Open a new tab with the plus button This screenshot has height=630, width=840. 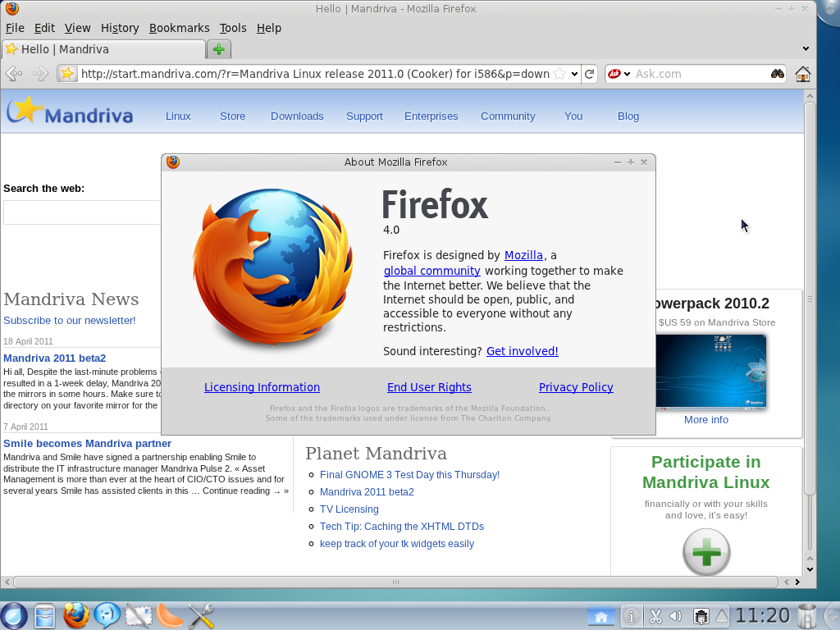(218, 49)
